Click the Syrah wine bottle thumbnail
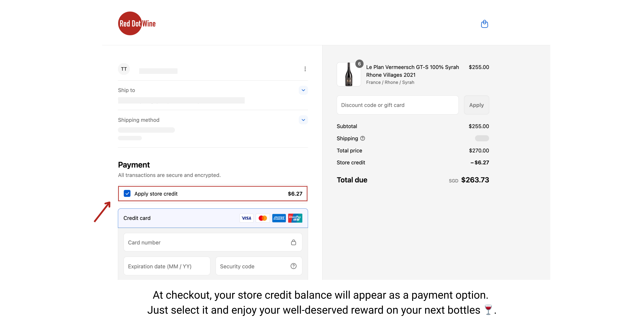This screenshot has height=322, width=644. tap(349, 74)
